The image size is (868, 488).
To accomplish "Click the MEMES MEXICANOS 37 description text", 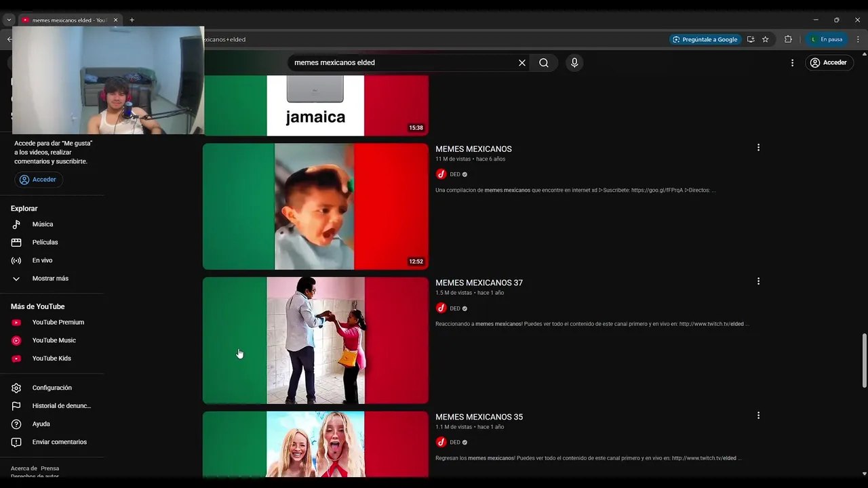I will point(592,324).
